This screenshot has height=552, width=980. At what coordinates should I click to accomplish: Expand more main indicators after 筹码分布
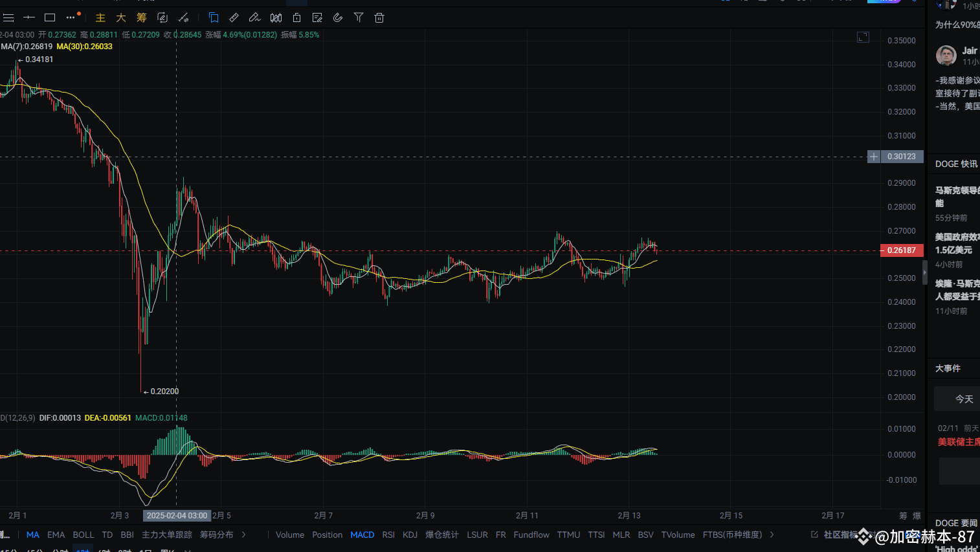tap(245, 535)
